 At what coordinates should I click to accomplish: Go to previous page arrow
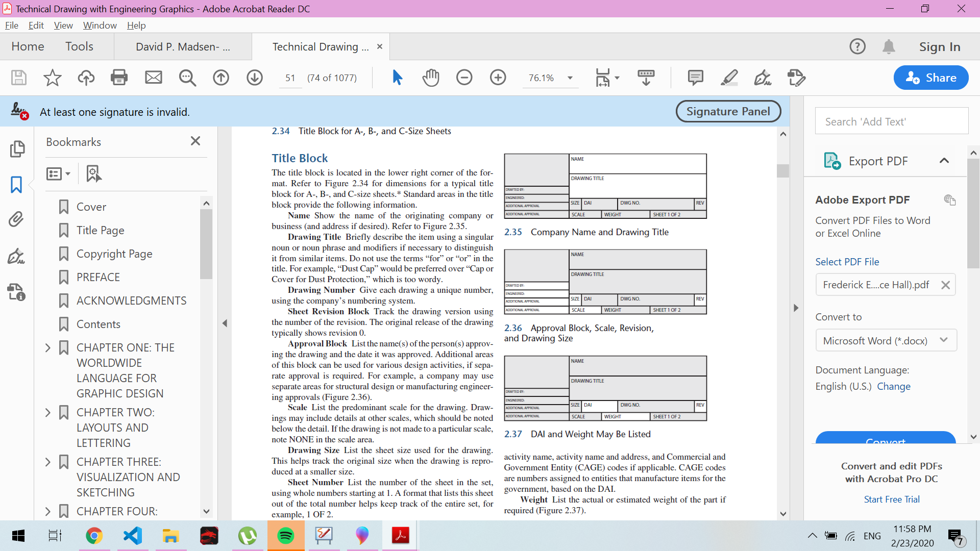[x=221, y=78]
